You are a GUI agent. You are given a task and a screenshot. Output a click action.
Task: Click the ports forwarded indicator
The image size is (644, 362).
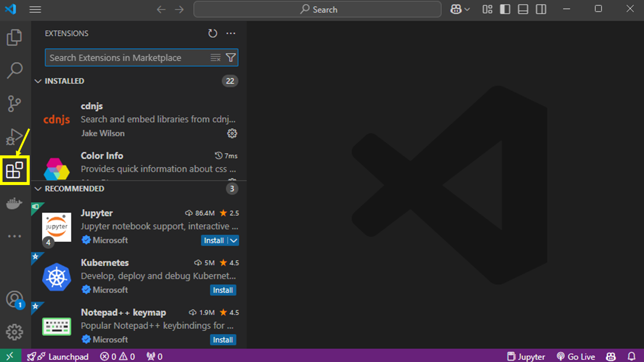[154, 356]
